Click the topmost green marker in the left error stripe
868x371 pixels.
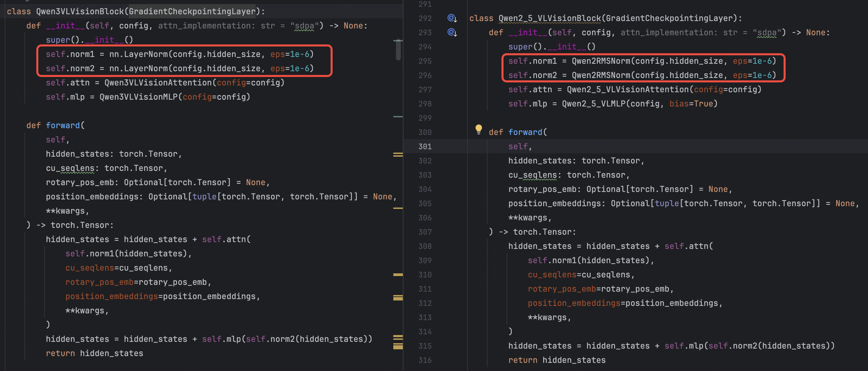click(x=398, y=41)
